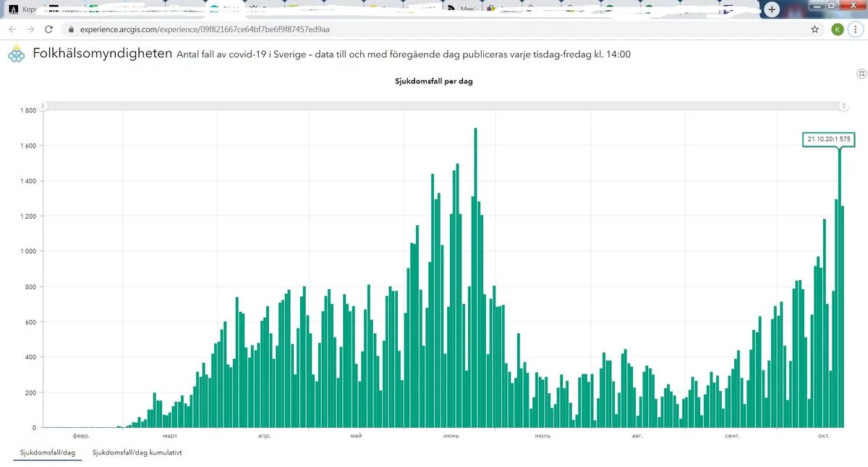Click the 800 y-axis label
Image resolution: width=868 pixels, height=467 pixels.
[30, 287]
